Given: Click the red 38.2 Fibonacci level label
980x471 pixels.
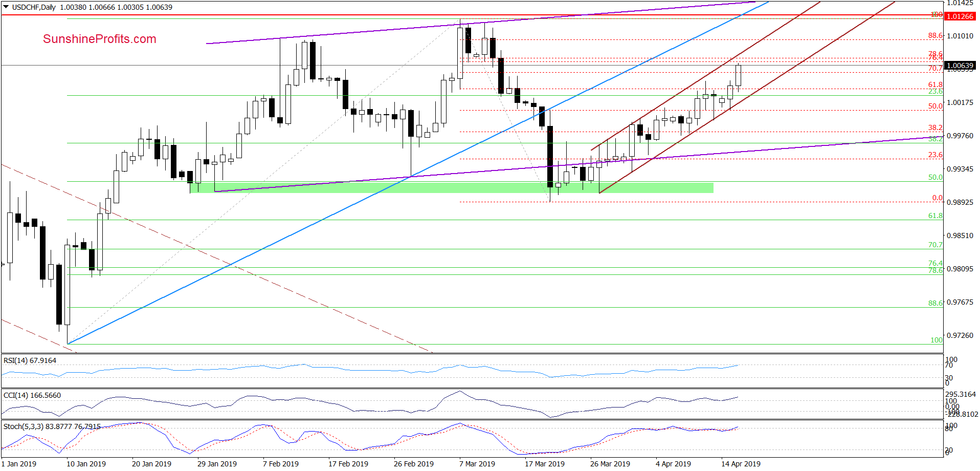Looking at the screenshot, I should click(936, 127).
